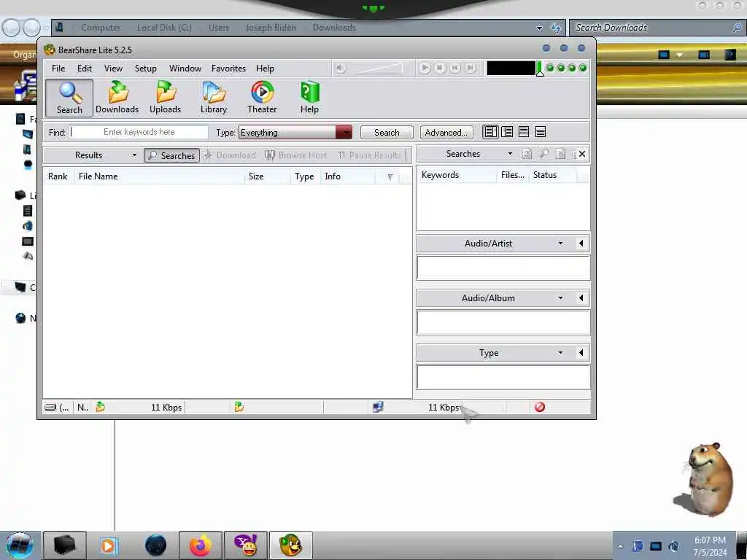
Task: Click the Find keywords input field
Action: 139,132
